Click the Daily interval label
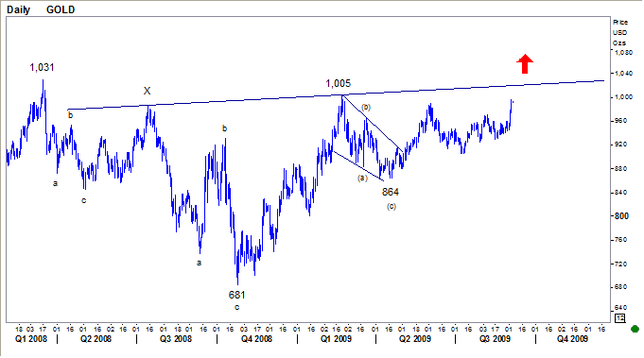 point(19,9)
